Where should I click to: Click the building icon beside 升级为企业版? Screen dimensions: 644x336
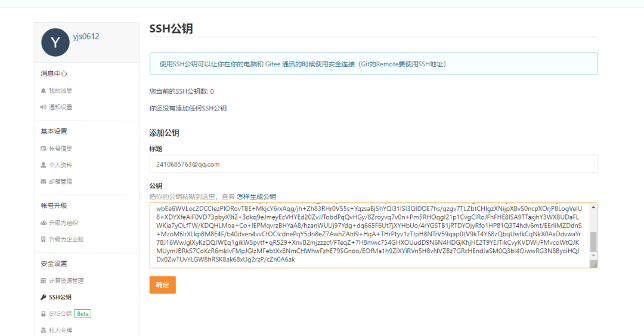pos(43,239)
